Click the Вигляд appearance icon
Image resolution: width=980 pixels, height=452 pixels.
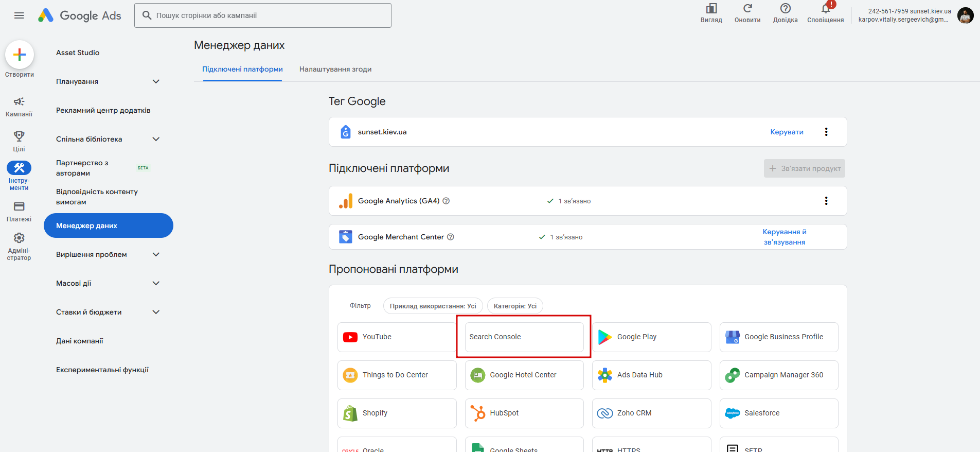pyautogui.click(x=711, y=9)
